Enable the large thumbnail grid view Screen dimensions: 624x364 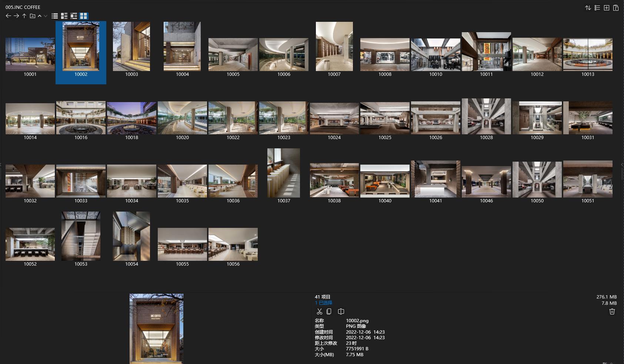tap(84, 16)
